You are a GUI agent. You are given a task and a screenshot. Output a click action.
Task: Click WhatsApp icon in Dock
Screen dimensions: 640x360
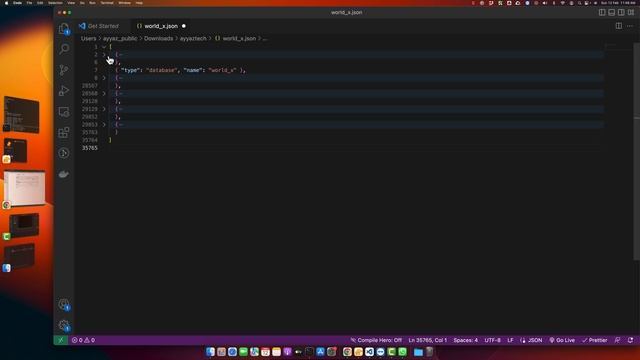pyautogui.click(x=402, y=352)
